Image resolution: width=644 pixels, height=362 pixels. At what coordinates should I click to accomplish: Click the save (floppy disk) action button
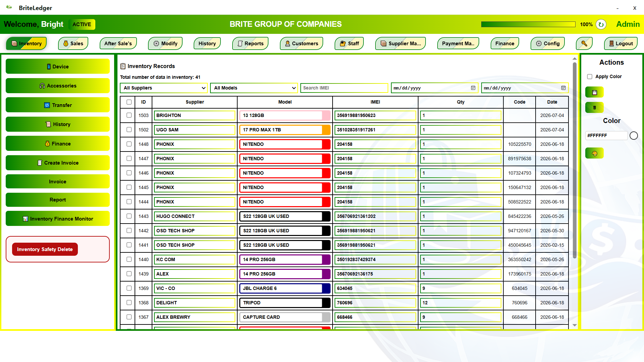click(x=594, y=92)
